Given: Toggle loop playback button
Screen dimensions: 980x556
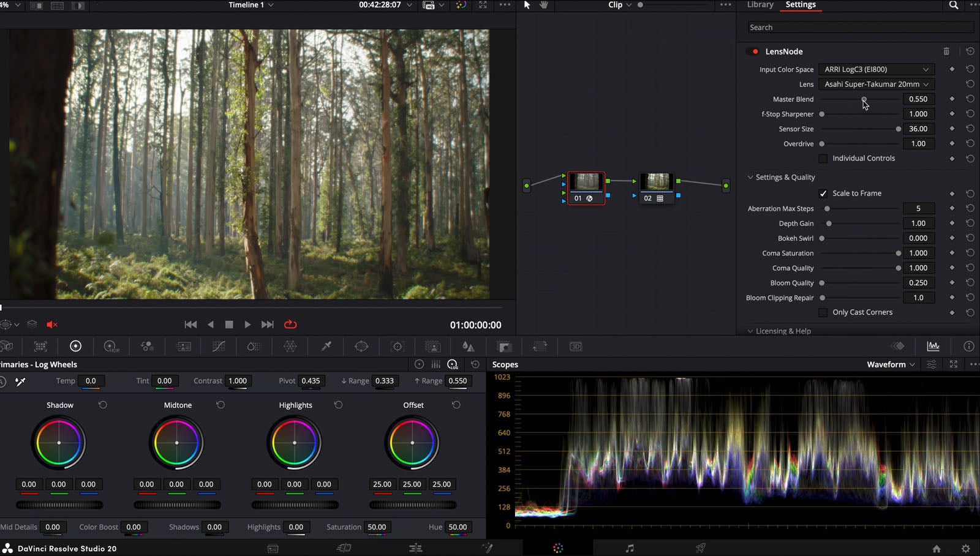Looking at the screenshot, I should pos(290,325).
